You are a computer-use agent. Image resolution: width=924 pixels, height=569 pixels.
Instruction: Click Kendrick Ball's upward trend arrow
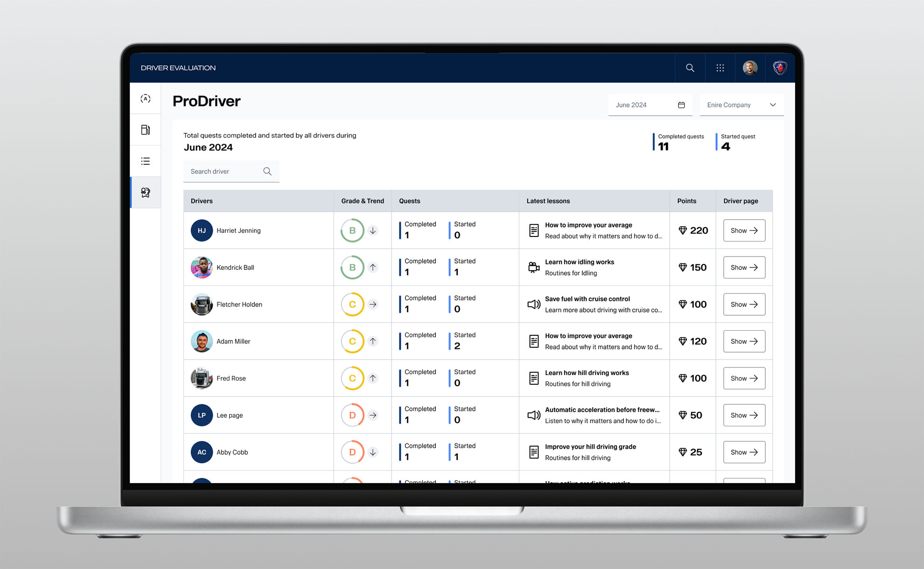click(x=373, y=267)
